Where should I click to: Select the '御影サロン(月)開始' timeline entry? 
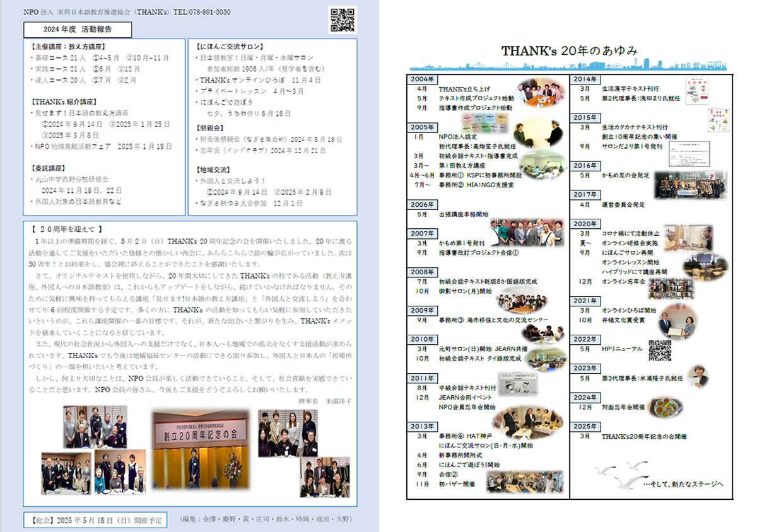coord(466,291)
